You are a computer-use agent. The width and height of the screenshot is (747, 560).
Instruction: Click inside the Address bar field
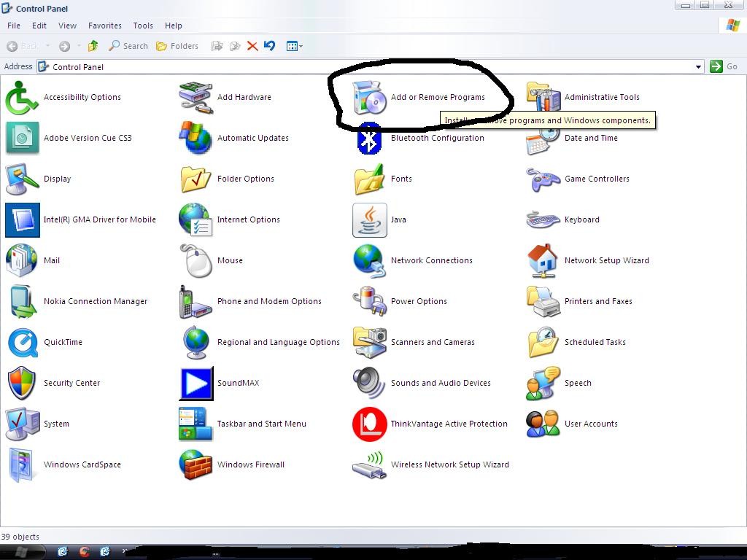click(x=365, y=66)
